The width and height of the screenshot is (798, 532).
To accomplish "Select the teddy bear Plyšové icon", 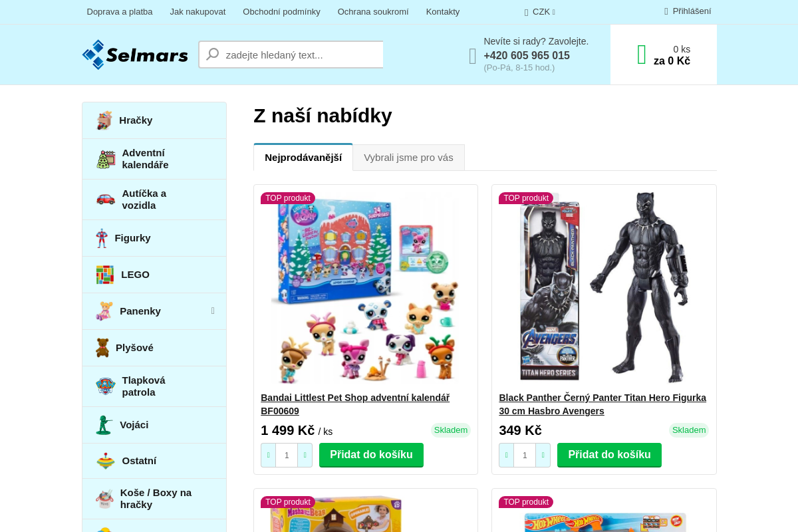I will coord(102,348).
